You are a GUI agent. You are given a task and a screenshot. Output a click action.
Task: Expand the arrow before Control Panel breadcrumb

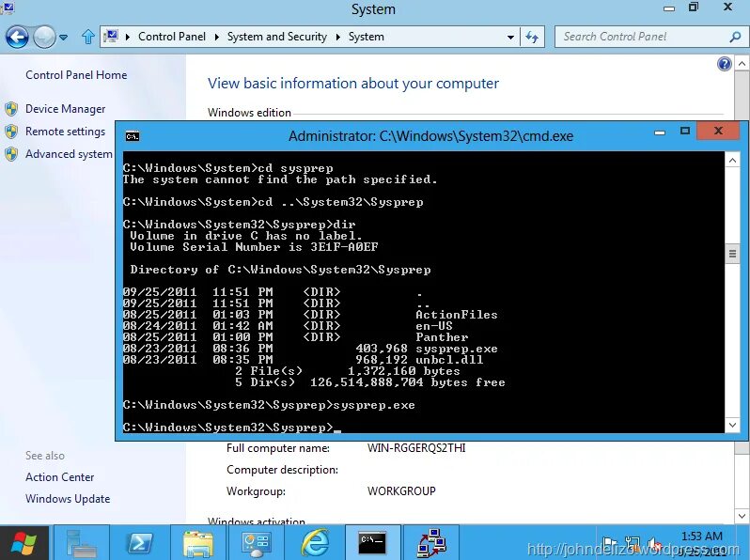tap(127, 37)
